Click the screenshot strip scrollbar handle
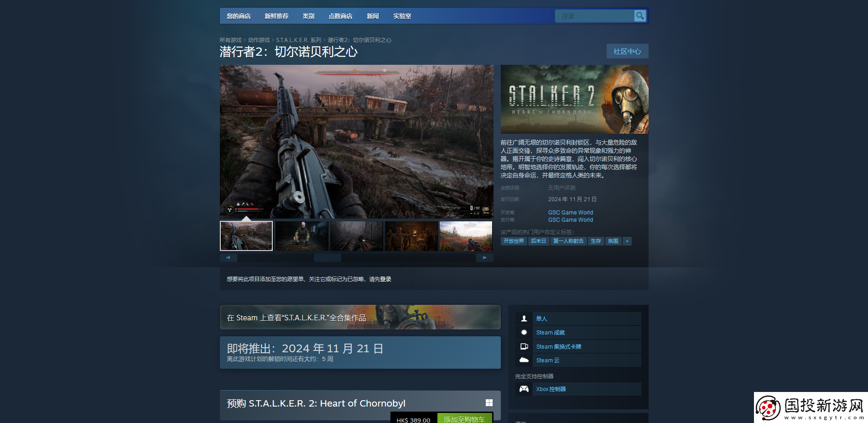 [x=327, y=258]
